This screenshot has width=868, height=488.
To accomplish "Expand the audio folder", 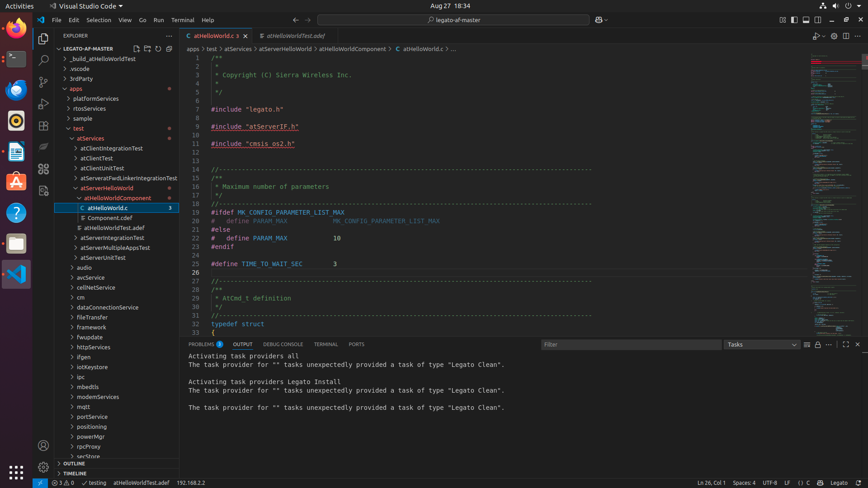I will (84, 267).
